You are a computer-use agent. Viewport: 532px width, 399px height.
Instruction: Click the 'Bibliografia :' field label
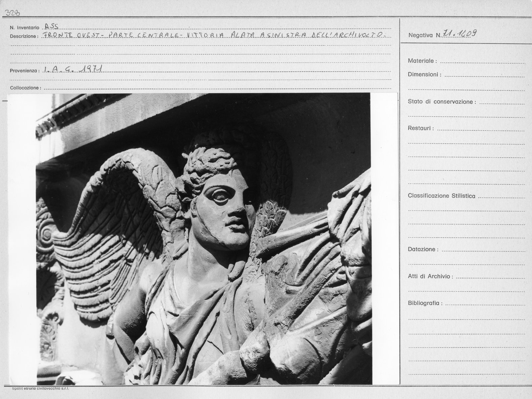point(425,303)
